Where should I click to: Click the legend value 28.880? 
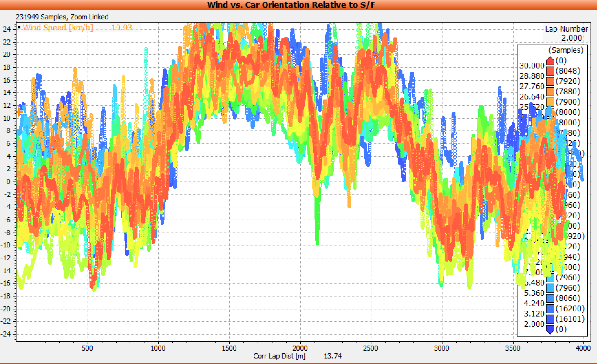(x=532, y=76)
